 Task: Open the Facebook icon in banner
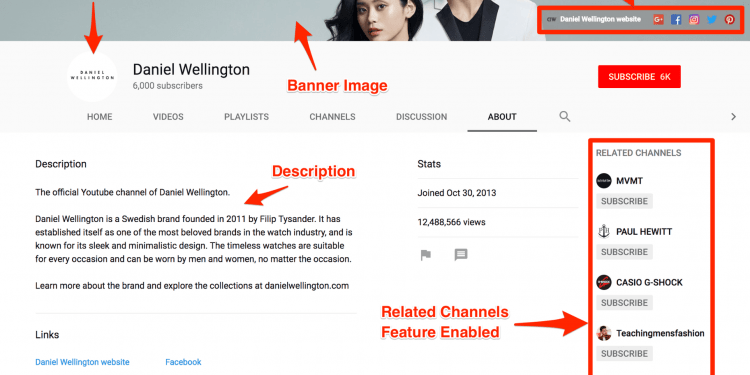(676, 20)
